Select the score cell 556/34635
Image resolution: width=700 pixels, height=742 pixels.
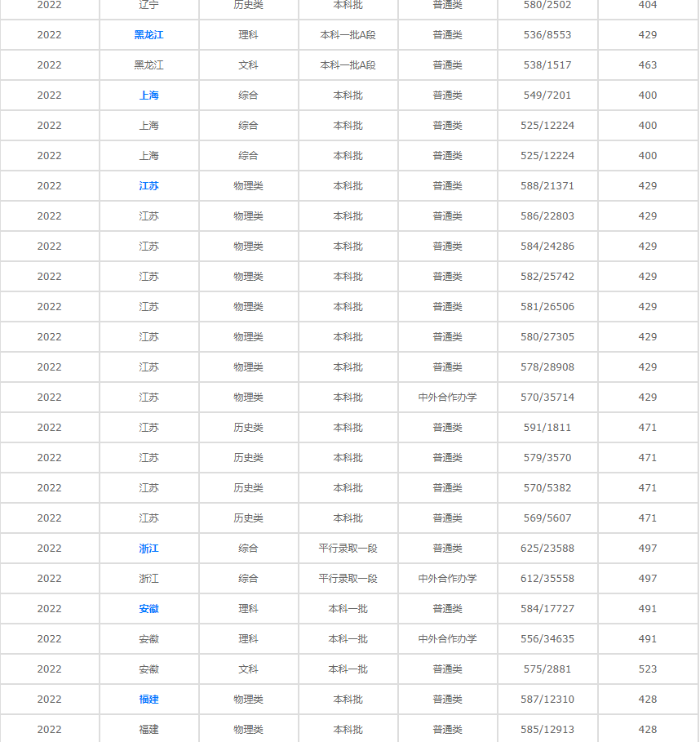pos(547,639)
